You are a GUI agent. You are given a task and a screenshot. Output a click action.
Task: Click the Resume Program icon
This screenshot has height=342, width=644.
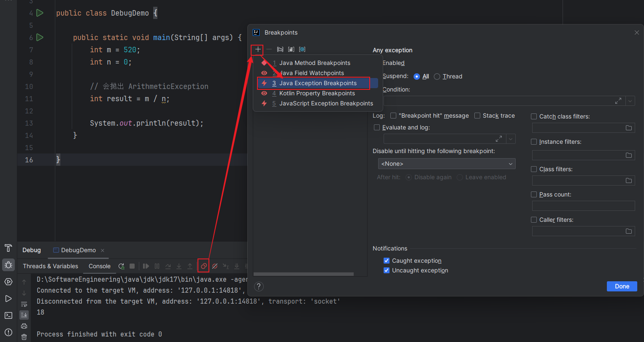[146, 266]
